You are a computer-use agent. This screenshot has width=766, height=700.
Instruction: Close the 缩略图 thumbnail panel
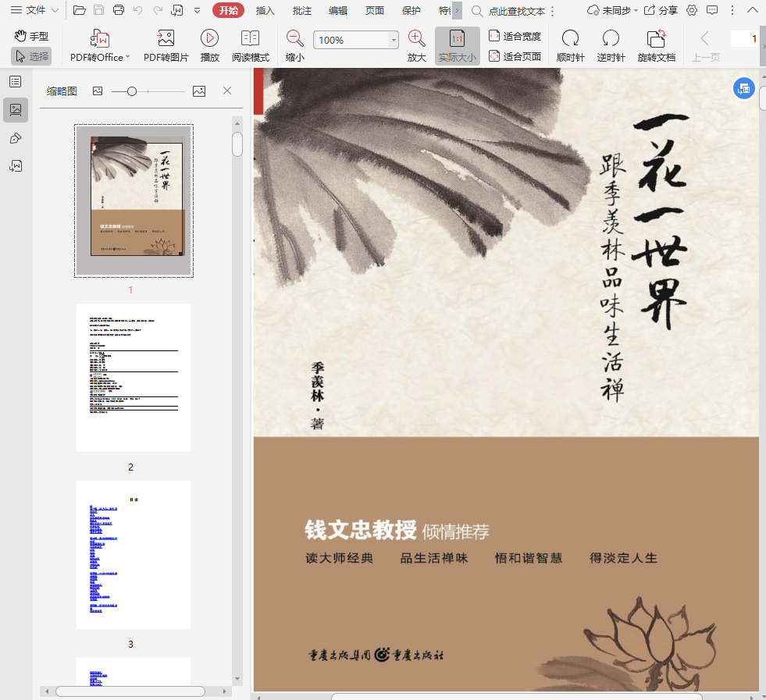[x=227, y=91]
